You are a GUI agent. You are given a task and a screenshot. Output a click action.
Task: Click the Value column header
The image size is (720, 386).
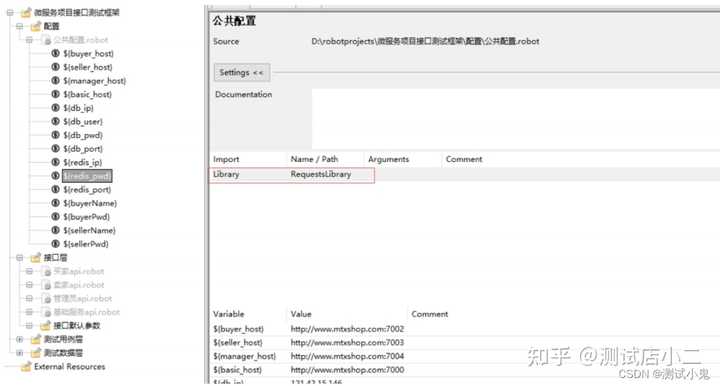coord(301,314)
